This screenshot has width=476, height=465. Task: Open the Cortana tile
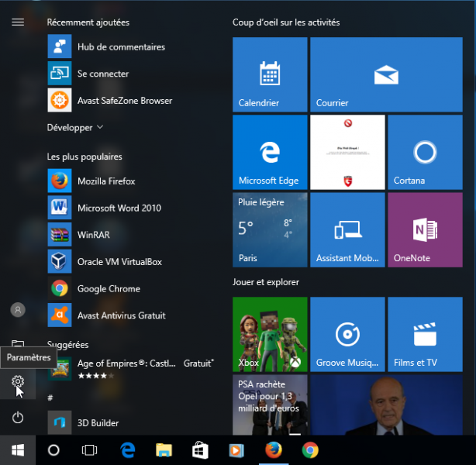pyautogui.click(x=426, y=152)
